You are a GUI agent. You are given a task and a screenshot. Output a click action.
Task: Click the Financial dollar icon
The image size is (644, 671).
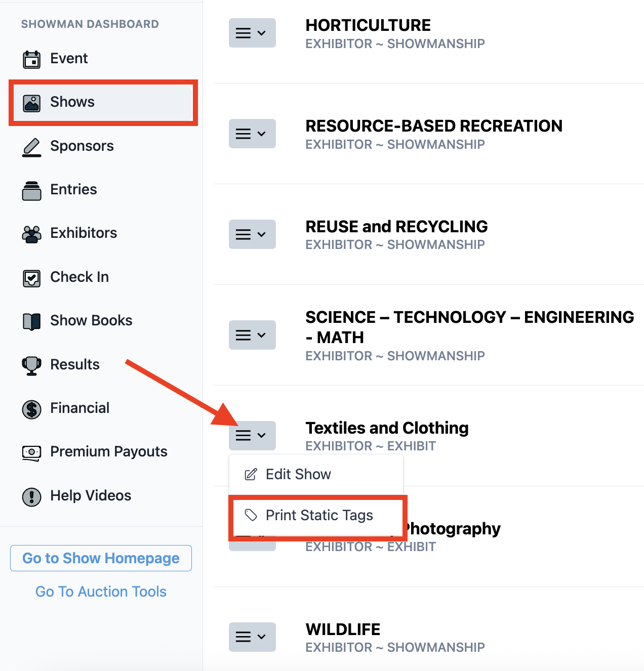point(32,409)
